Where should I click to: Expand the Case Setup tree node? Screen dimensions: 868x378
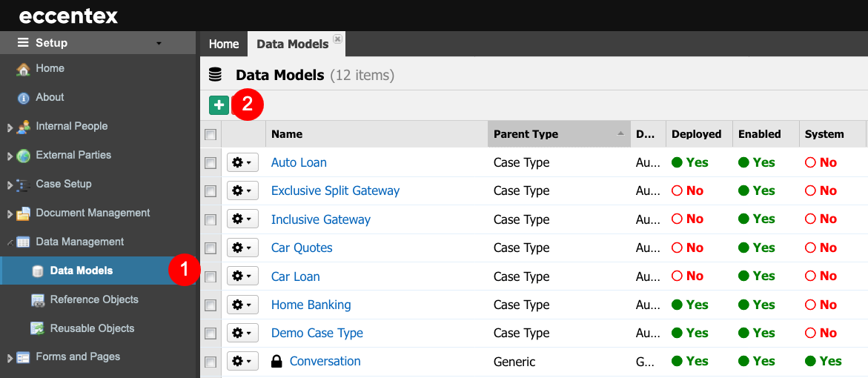coord(10,185)
